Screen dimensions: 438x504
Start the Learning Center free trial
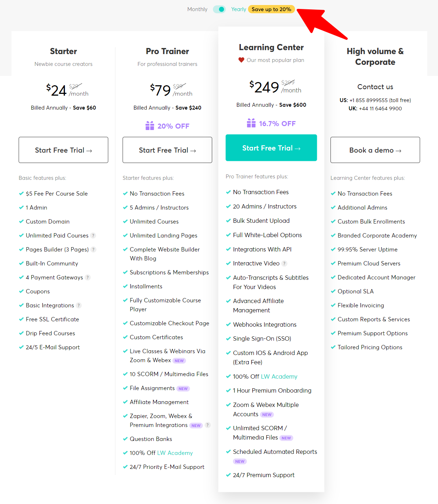(271, 148)
